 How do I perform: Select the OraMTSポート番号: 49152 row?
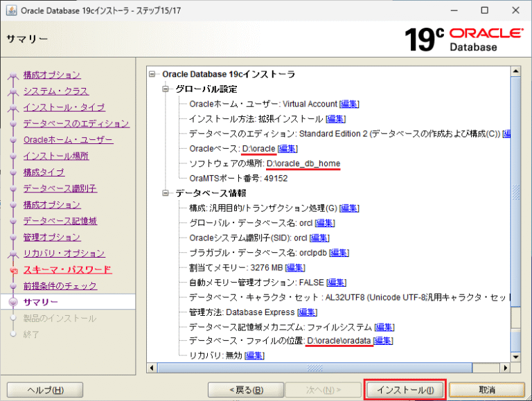[238, 179]
